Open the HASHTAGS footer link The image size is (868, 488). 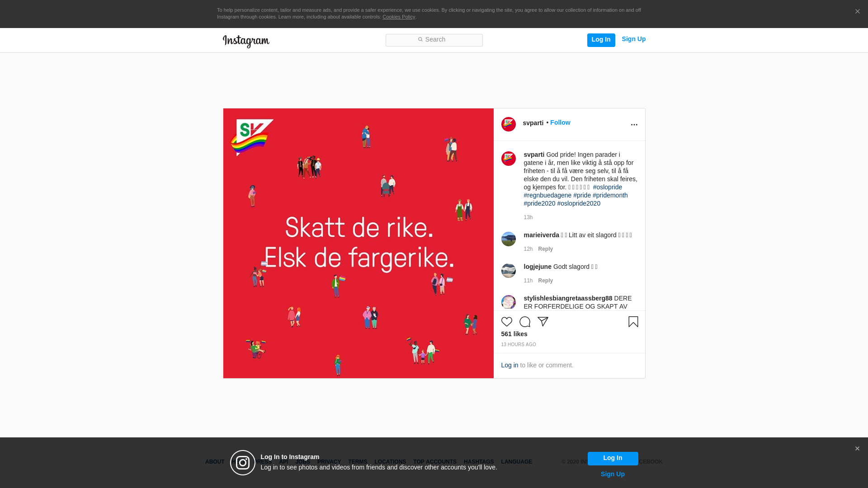478,462
